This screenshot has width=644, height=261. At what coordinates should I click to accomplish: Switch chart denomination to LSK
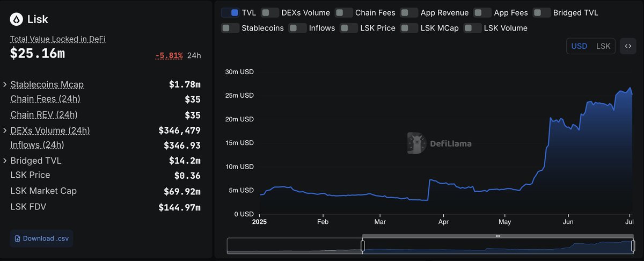click(x=603, y=46)
